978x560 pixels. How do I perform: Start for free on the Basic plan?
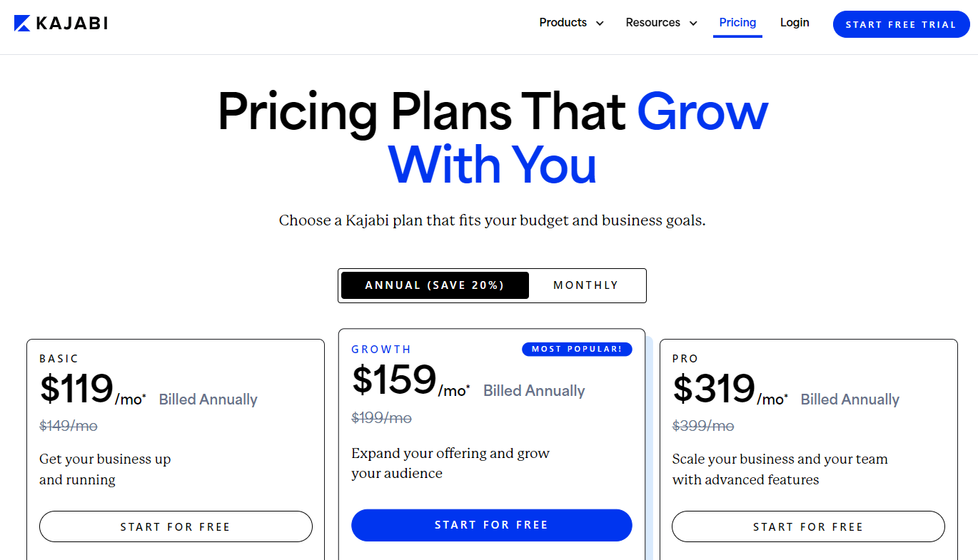[x=176, y=526]
